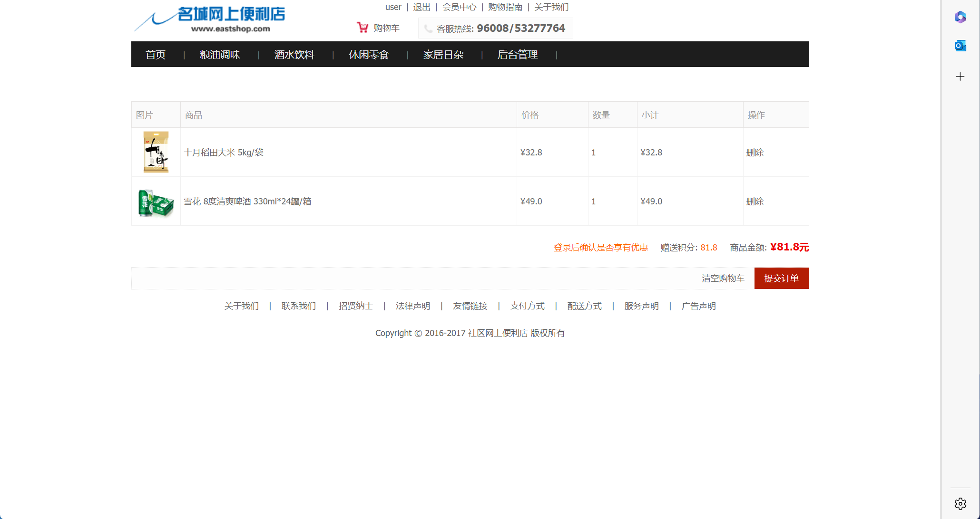Click the plus icon in sidebar
Image resolution: width=980 pixels, height=519 pixels.
click(x=960, y=77)
